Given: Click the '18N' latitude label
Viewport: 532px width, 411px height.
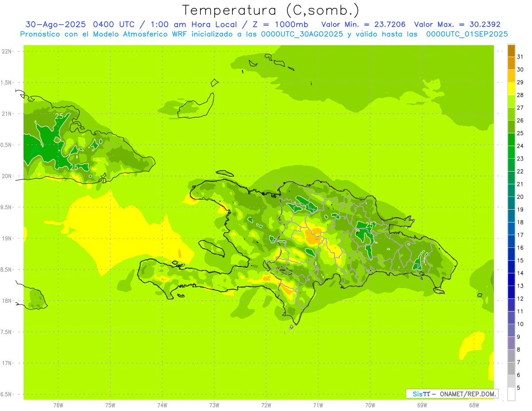Looking at the screenshot, I should tap(7, 301).
